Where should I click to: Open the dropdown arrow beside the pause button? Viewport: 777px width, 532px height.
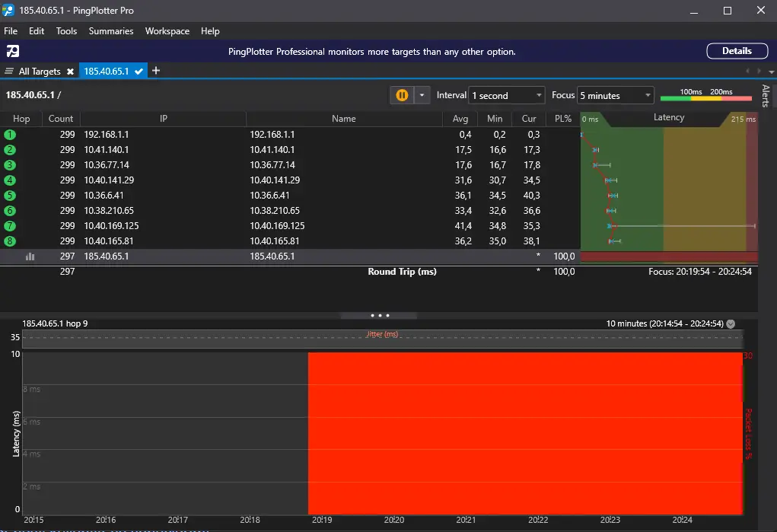(422, 95)
